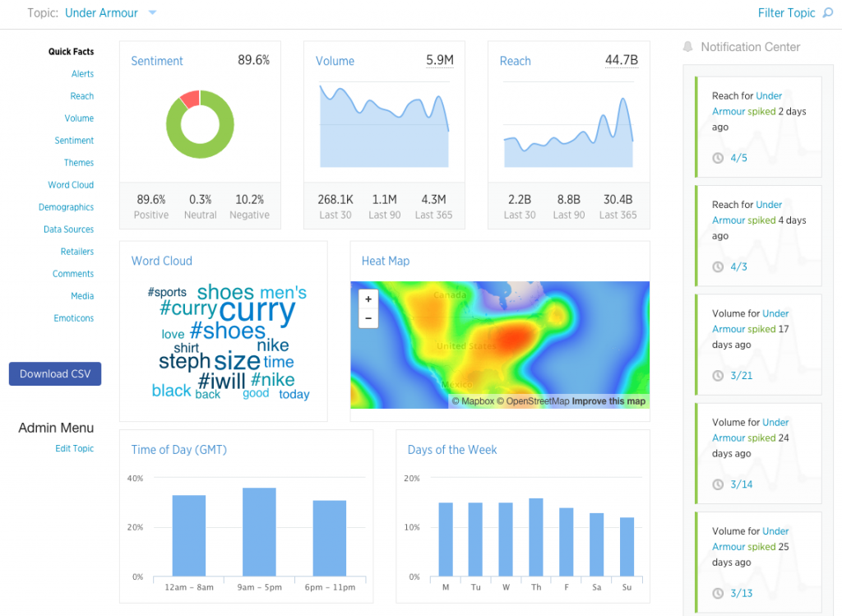Click the Heat Map card title
This screenshot has width=842, height=616.
pos(386,261)
